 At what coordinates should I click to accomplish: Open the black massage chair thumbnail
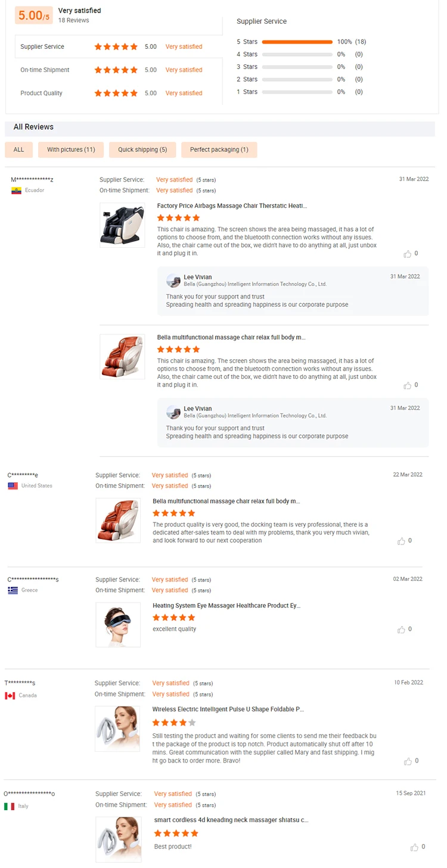(x=122, y=225)
